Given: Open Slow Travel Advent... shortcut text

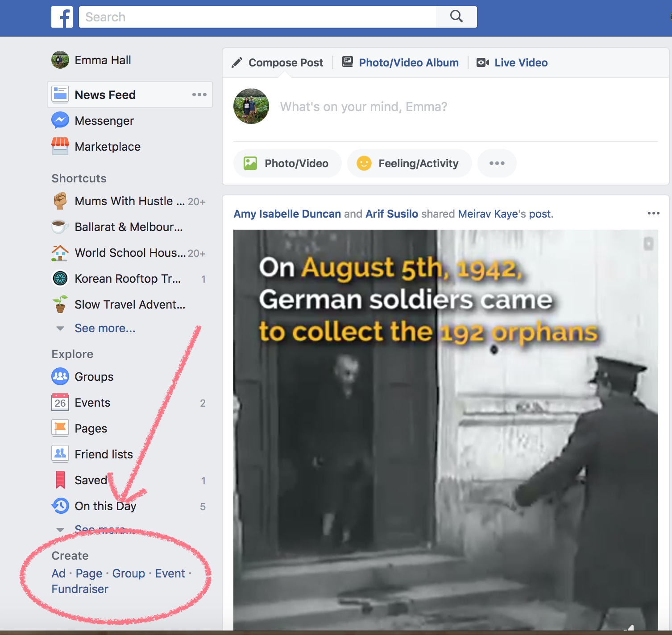Looking at the screenshot, I should pyautogui.click(x=130, y=304).
